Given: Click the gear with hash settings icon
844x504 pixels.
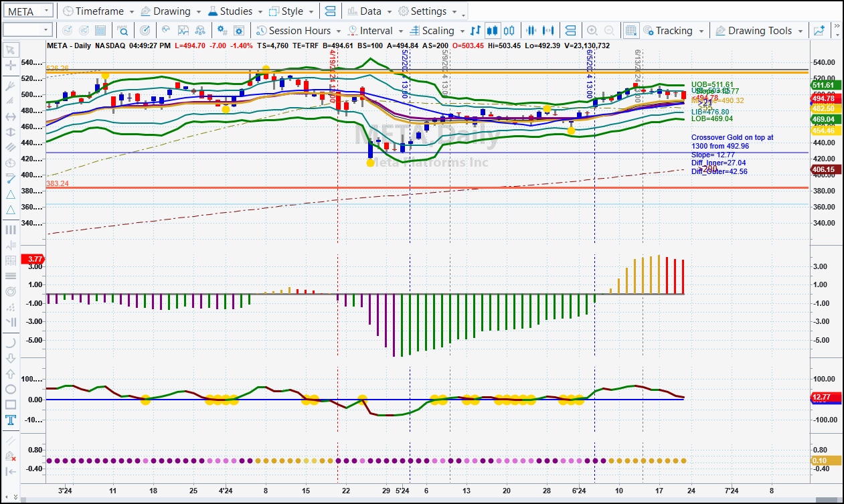Looking at the screenshot, I should (x=223, y=30).
